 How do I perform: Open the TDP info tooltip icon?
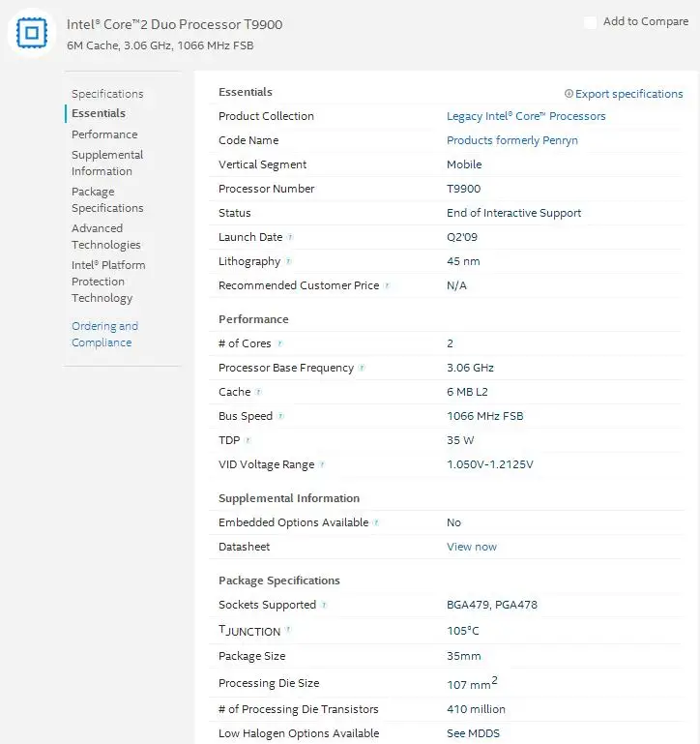pyautogui.click(x=248, y=440)
